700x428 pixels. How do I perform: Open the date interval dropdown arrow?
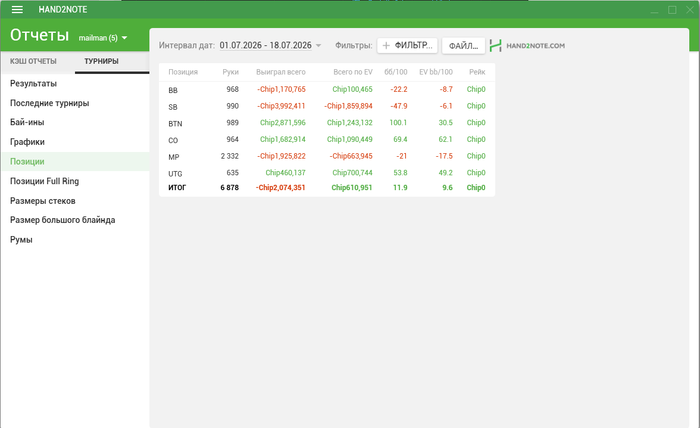click(318, 46)
